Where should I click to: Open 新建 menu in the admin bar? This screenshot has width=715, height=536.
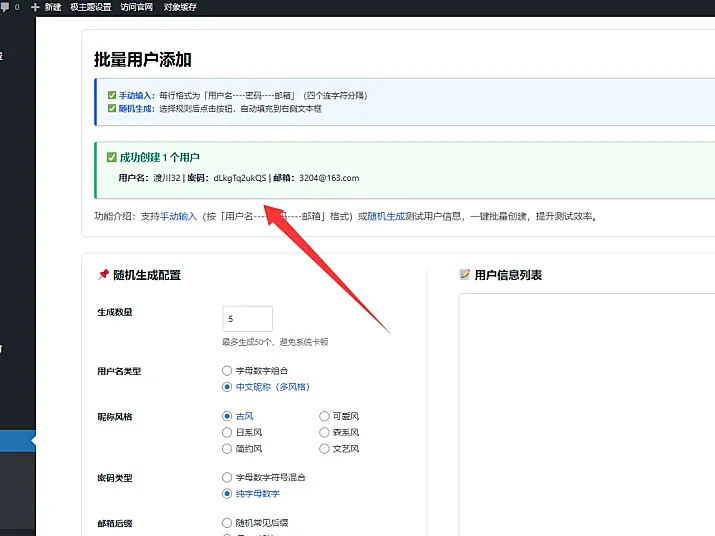point(52,7)
